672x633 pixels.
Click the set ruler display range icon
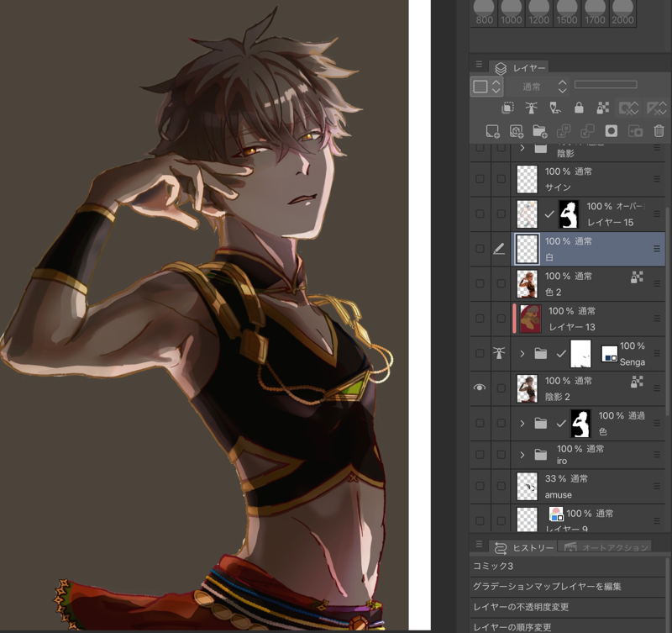click(653, 108)
